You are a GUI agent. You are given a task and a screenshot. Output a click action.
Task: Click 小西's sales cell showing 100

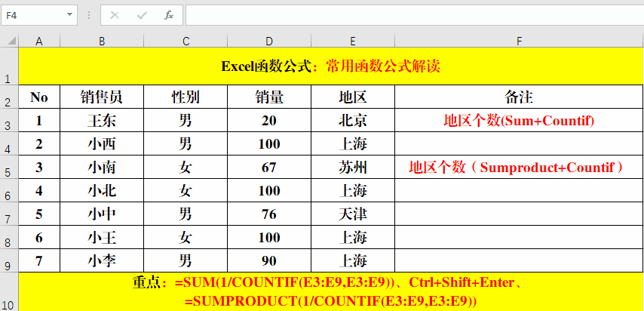tap(269, 143)
